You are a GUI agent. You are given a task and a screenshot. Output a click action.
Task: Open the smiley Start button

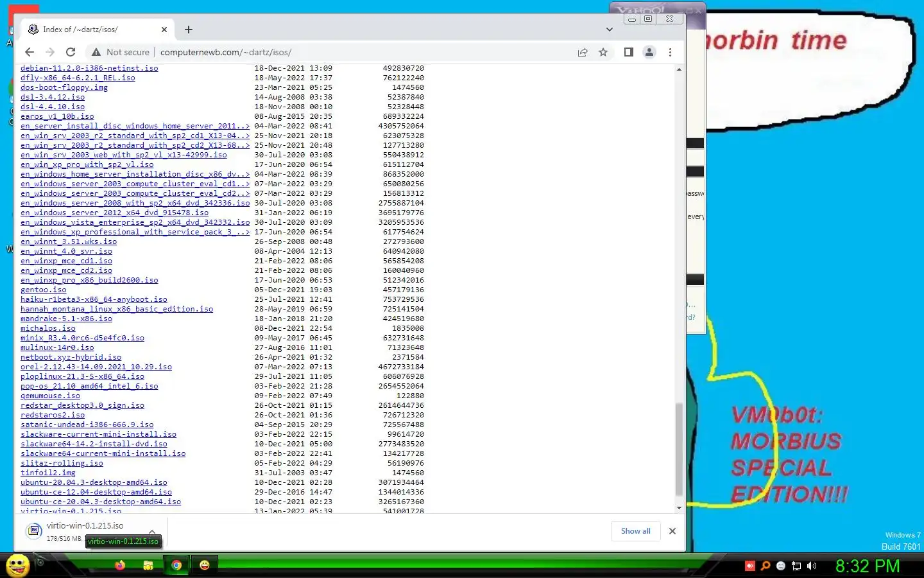[x=17, y=565]
